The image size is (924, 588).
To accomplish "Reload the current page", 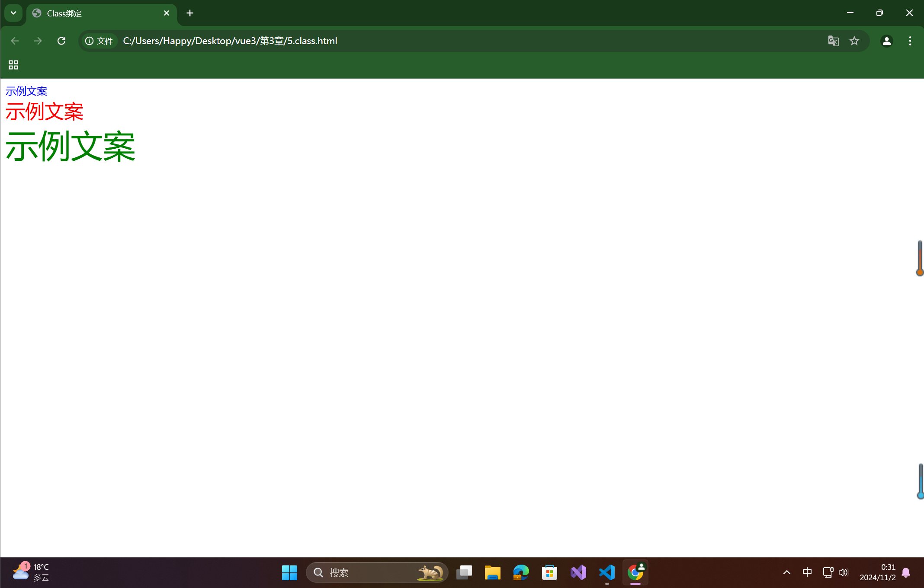I will [x=61, y=41].
